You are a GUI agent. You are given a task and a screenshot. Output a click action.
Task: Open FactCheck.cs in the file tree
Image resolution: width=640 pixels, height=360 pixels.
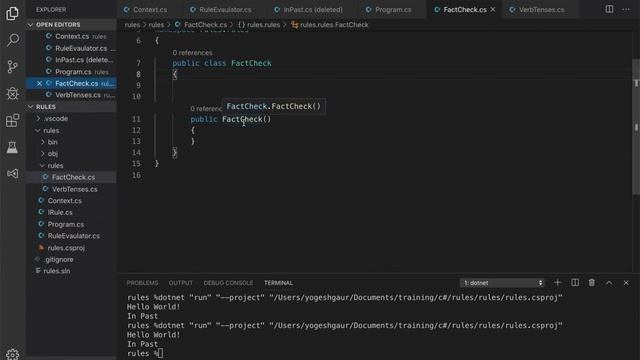click(71, 177)
